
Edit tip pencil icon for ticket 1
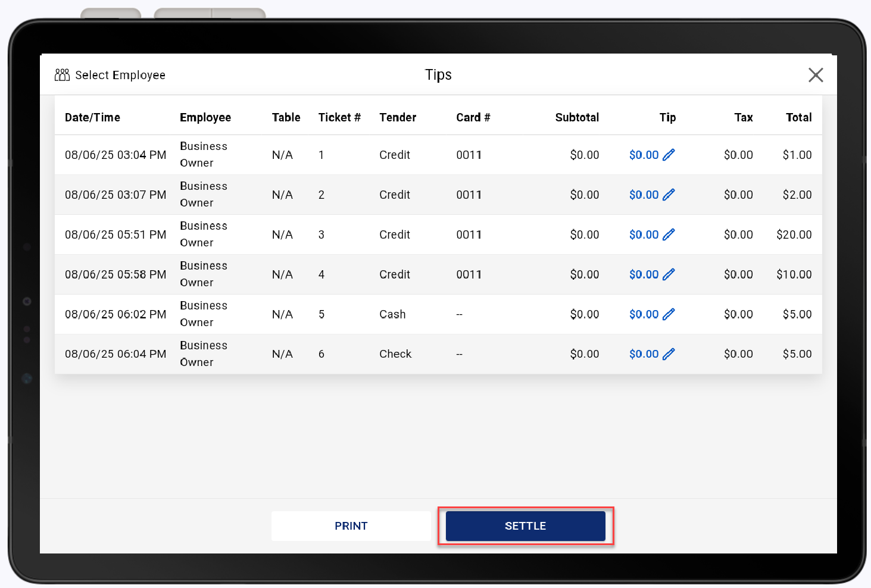pyautogui.click(x=669, y=155)
